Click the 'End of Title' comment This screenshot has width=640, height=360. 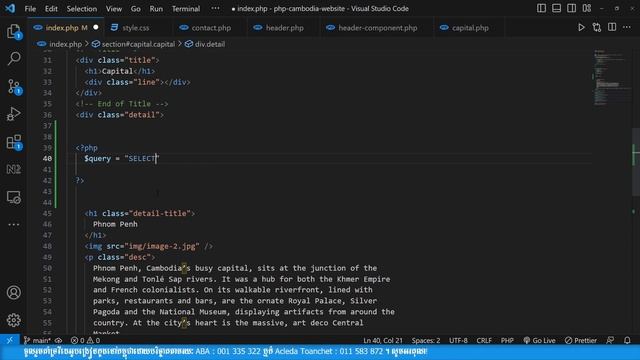coord(122,104)
